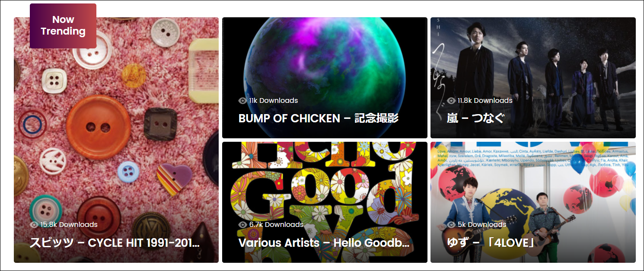Click the Now Trending badge
Screen dimensions: 644x271
[x=63, y=26]
